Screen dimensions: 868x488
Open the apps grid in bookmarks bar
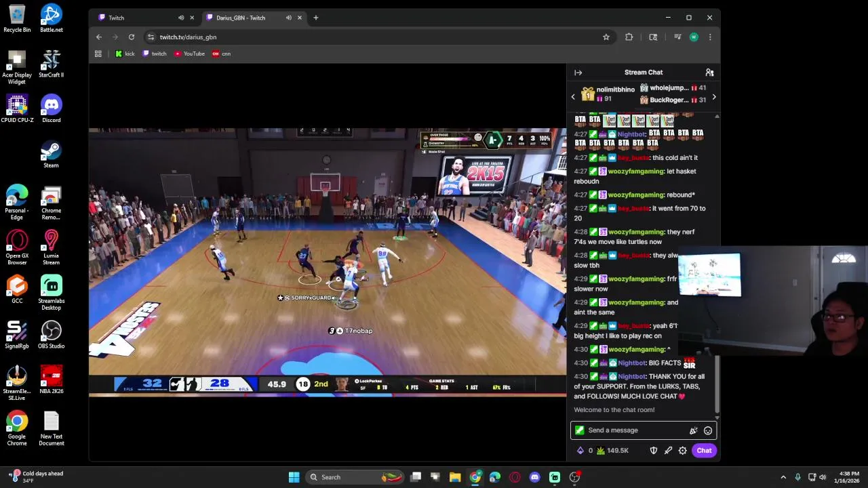pos(98,54)
